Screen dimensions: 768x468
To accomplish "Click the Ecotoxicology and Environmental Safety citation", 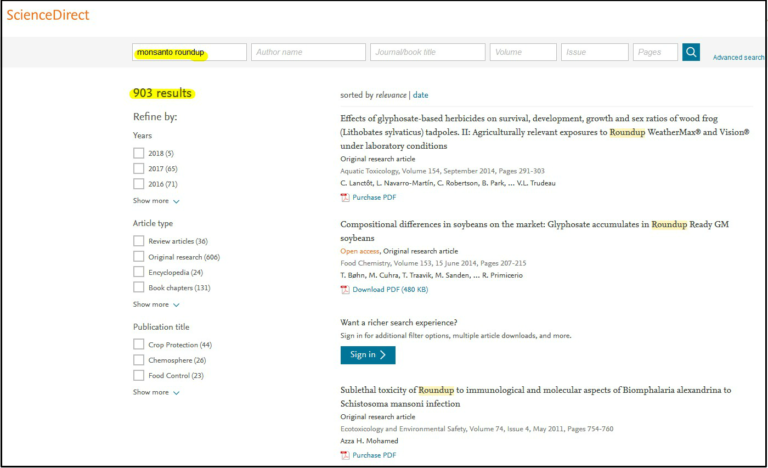I will coord(477,429).
